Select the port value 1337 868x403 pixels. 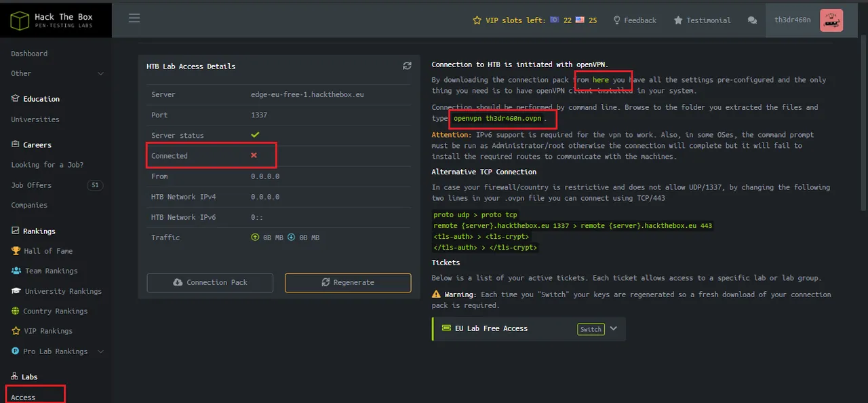259,115
